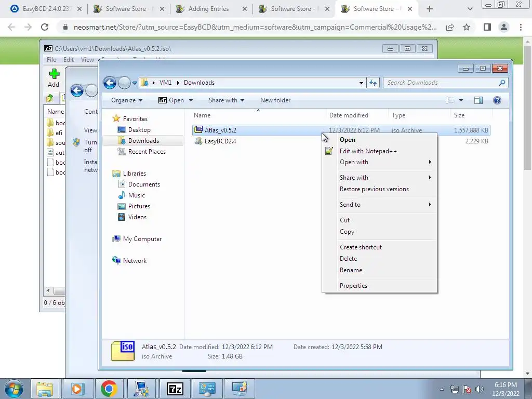Viewport: 532px width, 399px height.
Task: Select Network in the navigation pane
Action: 135,261
